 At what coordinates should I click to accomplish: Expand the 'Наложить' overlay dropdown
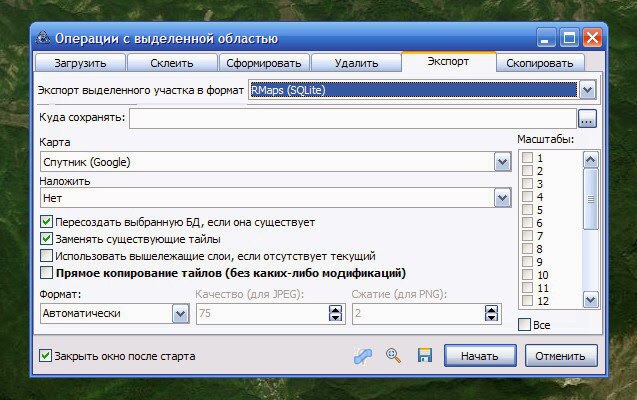click(x=502, y=198)
